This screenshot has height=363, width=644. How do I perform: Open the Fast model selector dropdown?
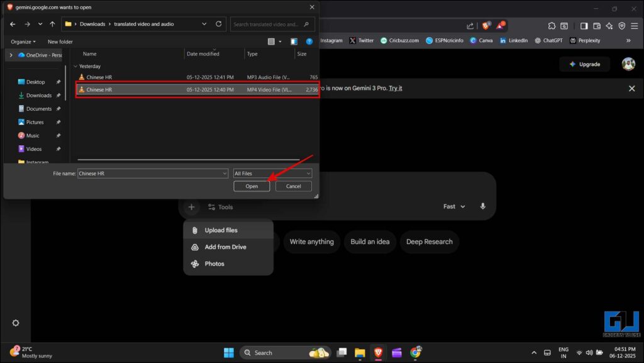[x=453, y=206]
